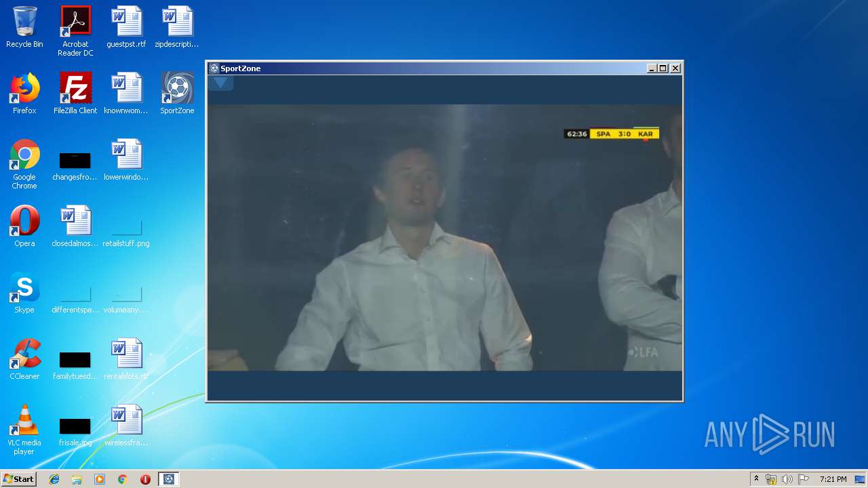Open the Recycle Bin desktop icon
This screenshot has width=868, height=488.
pos(24,28)
